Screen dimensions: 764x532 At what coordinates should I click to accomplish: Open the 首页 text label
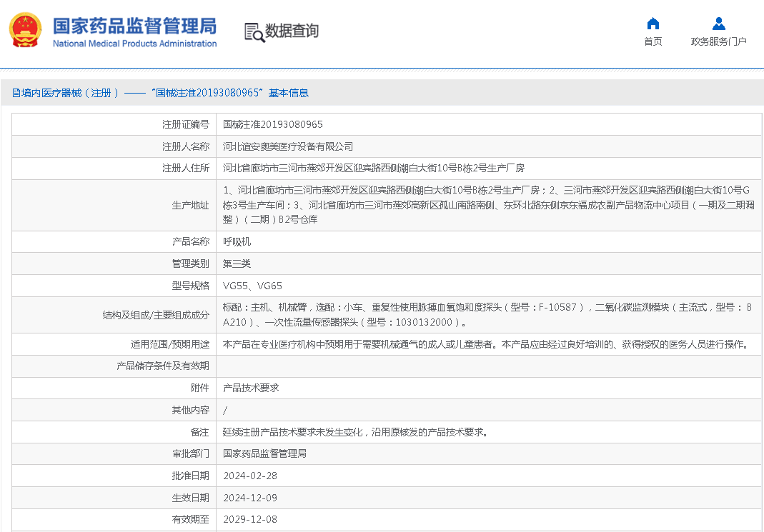click(x=653, y=41)
